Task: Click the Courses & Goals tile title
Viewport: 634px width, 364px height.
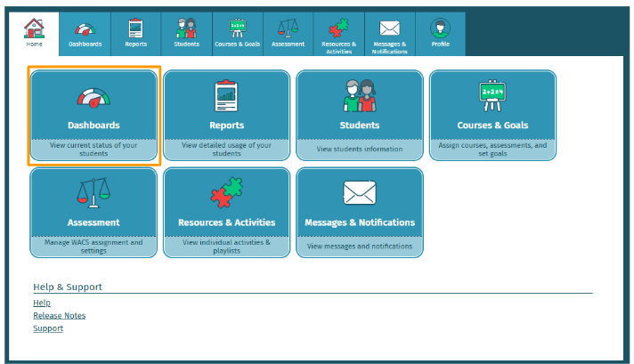Action: [492, 125]
